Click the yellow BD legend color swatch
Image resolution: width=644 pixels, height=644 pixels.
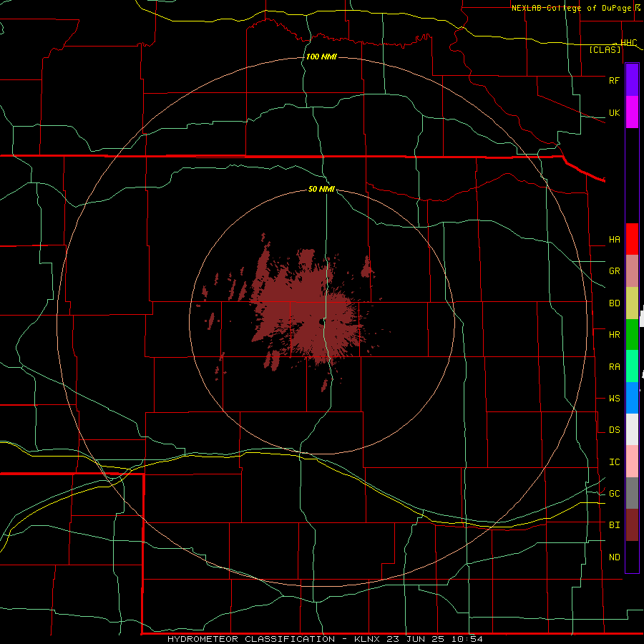point(632,303)
